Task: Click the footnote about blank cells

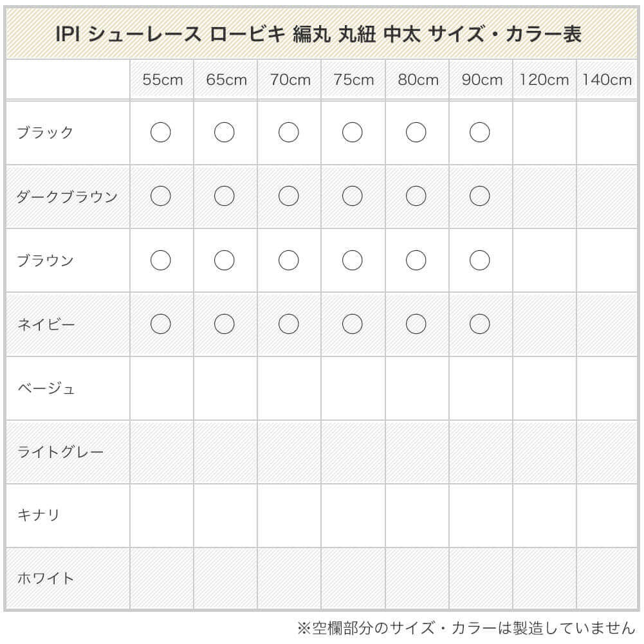Action: (x=466, y=627)
